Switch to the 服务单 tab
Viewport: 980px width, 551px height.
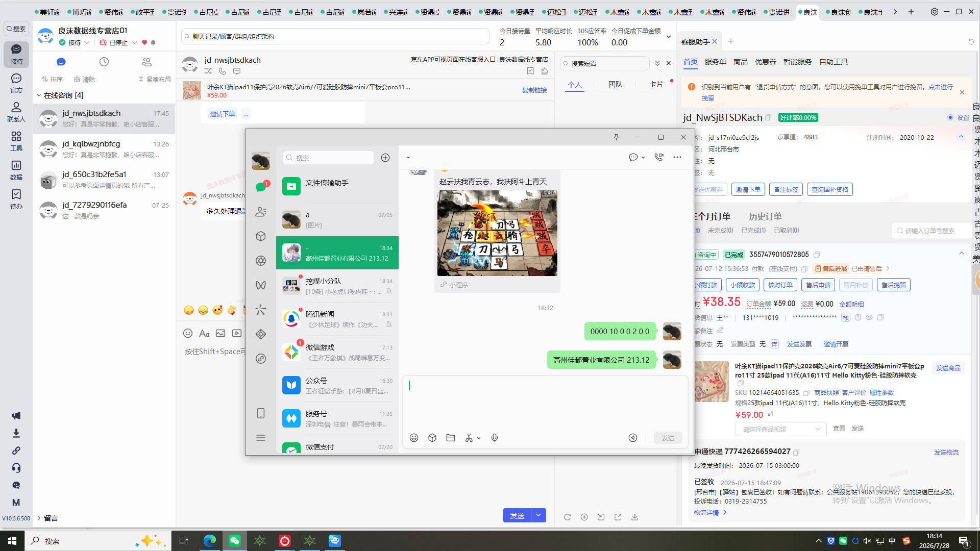716,62
